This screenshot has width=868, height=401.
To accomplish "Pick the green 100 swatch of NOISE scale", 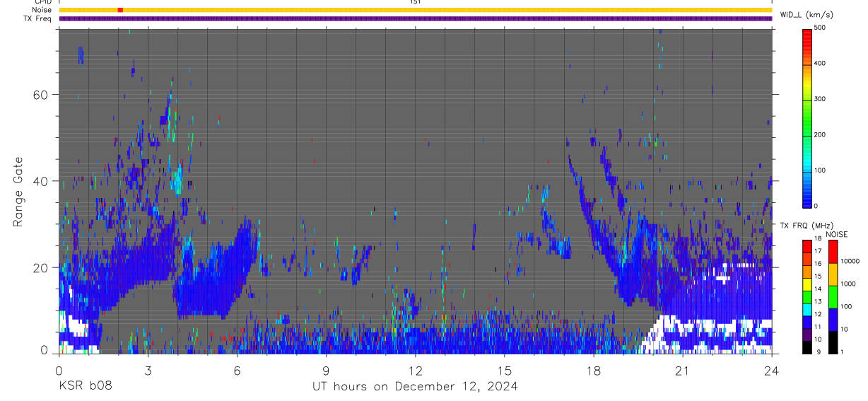I will [833, 296].
